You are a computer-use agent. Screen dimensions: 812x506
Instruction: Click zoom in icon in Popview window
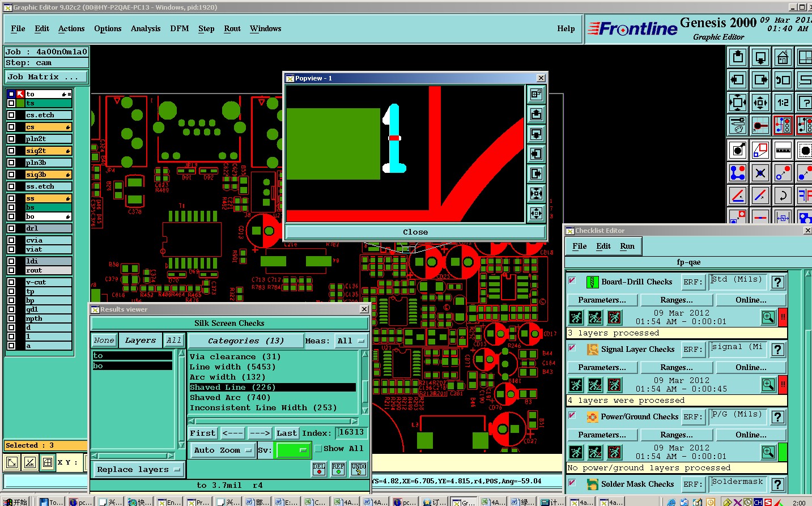pos(536,194)
